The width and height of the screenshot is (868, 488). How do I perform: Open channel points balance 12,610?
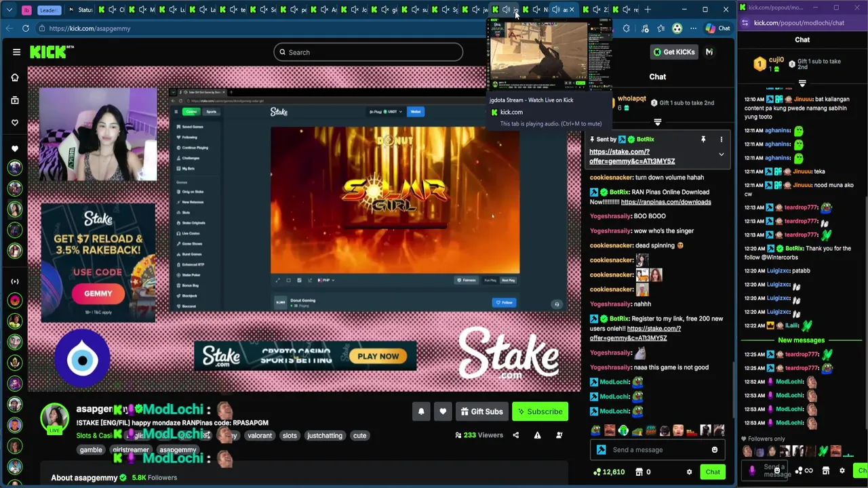pos(610,472)
